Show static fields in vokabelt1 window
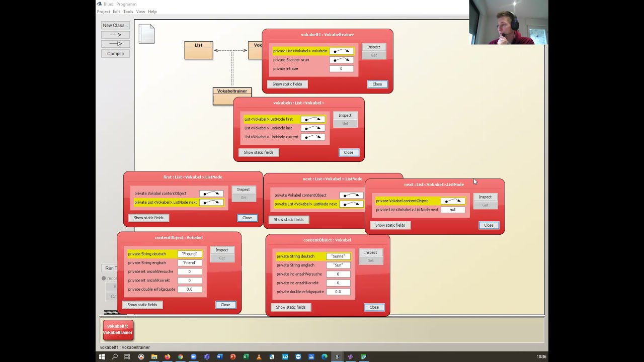 [287, 84]
